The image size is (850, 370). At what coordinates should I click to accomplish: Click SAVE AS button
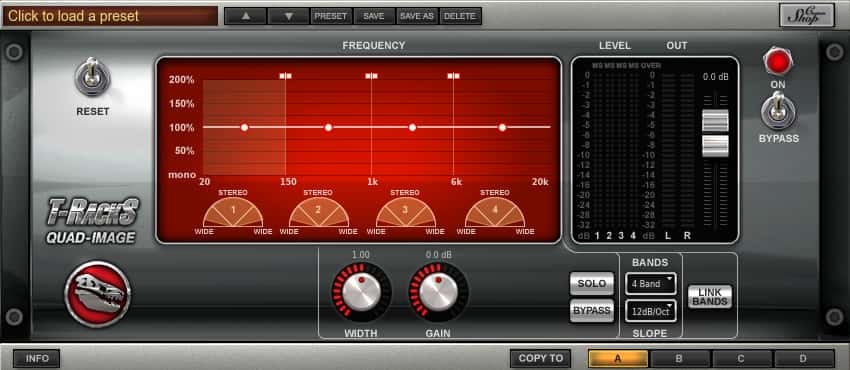417,16
